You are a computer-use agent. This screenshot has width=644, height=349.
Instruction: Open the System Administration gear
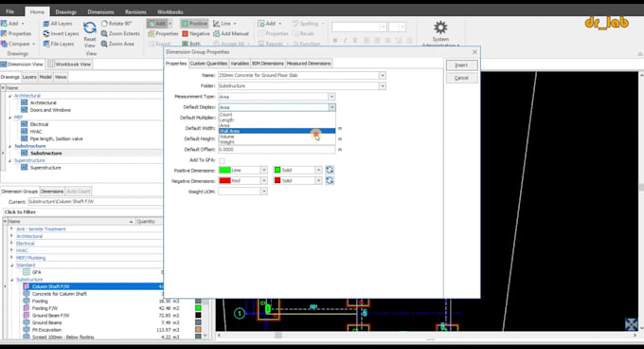pyautogui.click(x=440, y=28)
